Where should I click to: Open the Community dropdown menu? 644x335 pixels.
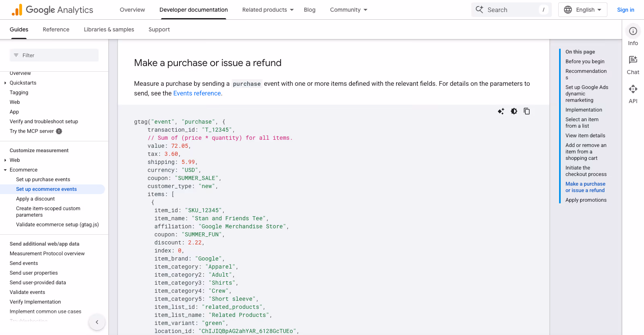349,10
